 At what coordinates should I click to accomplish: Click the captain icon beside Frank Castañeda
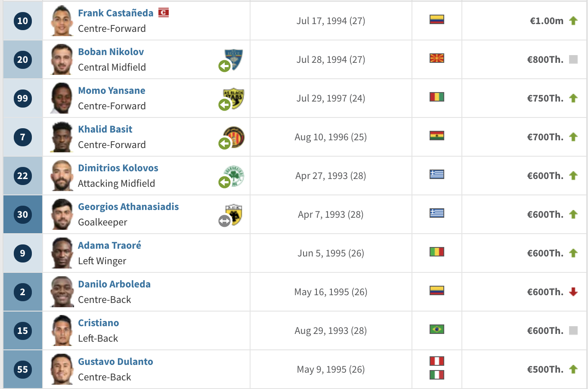(163, 12)
